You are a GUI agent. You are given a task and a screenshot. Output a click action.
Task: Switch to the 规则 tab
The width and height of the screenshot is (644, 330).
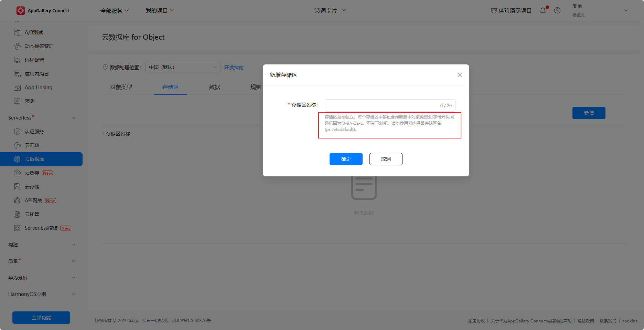coord(256,87)
